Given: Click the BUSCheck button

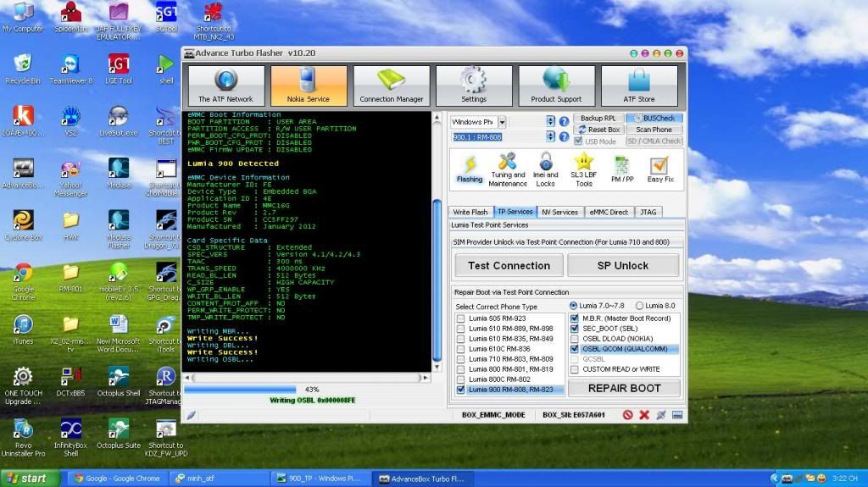Looking at the screenshot, I should (x=654, y=118).
